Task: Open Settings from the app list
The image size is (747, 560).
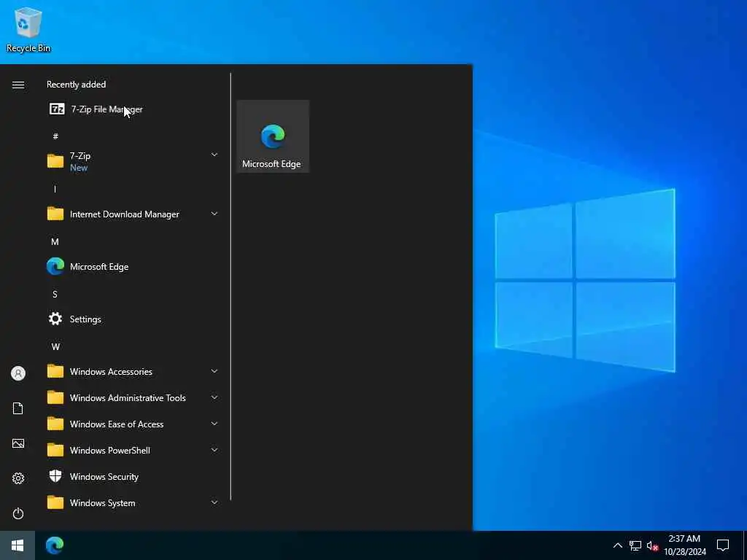Action: click(133, 319)
